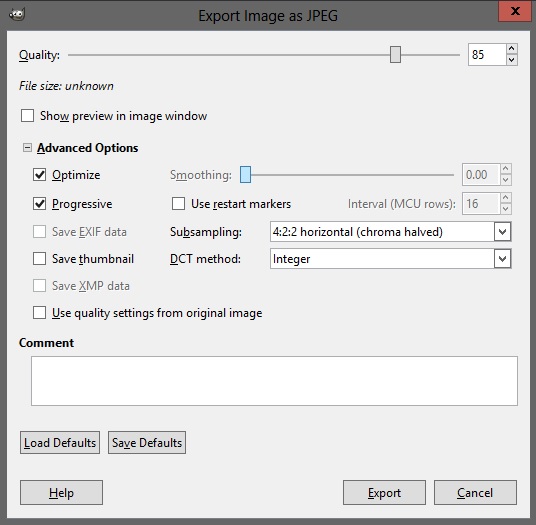Enable Use quality settings from original image
This screenshot has height=525, width=536.
[39, 313]
